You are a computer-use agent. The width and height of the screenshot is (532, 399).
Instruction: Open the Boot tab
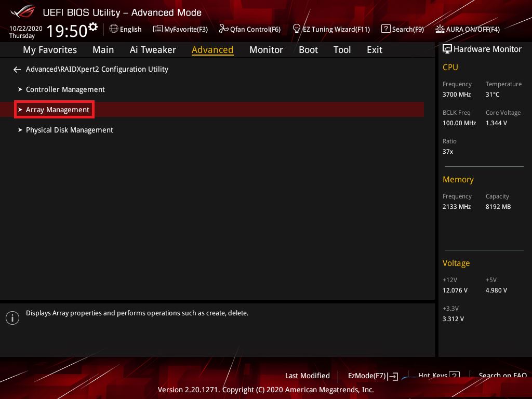(x=308, y=50)
